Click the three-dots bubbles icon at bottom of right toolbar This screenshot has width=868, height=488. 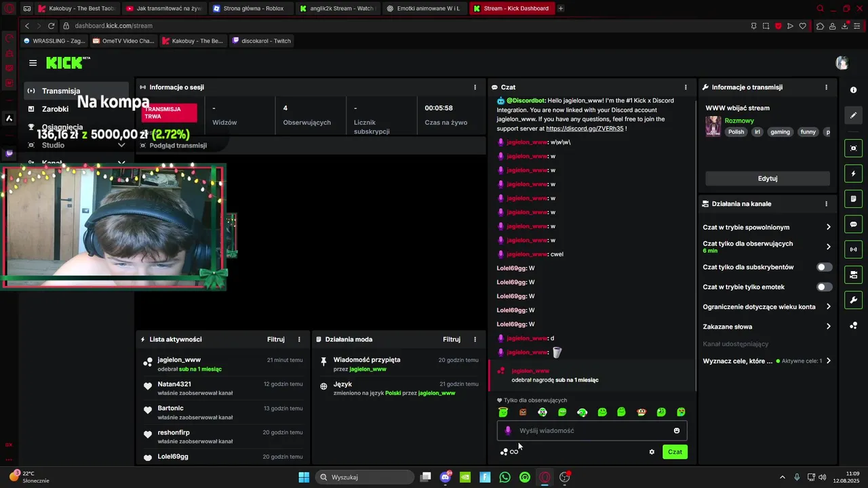[x=853, y=326]
